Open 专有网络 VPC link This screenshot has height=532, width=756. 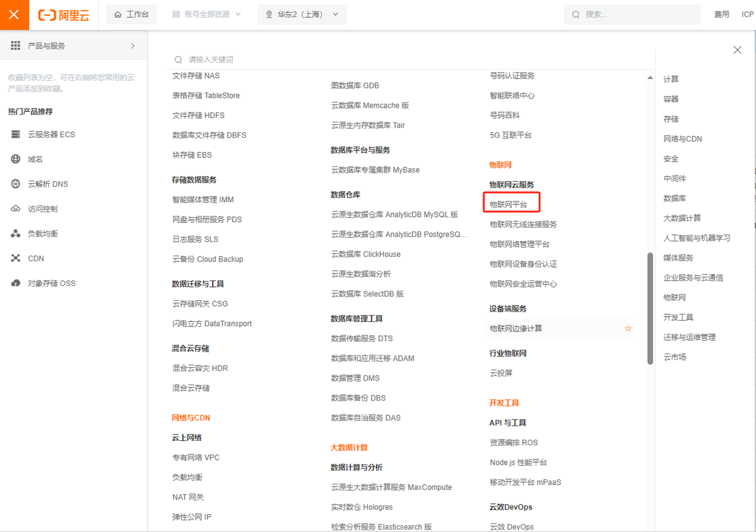coord(196,457)
